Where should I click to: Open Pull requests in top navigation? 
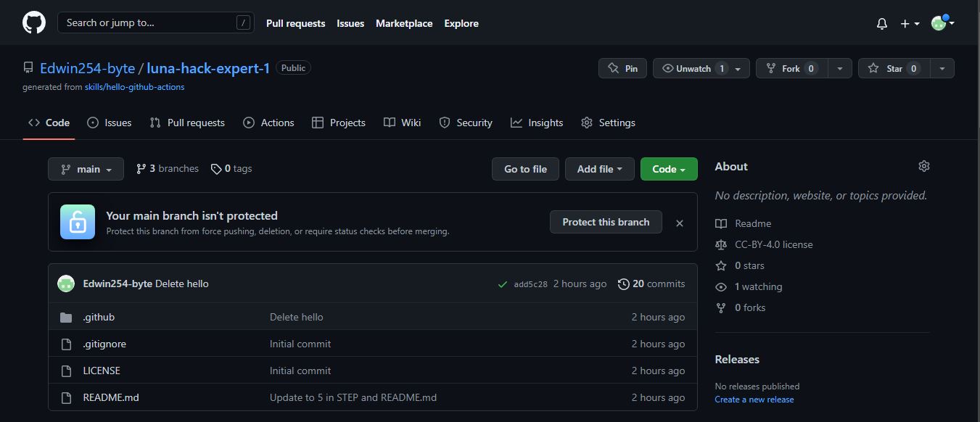coord(295,23)
